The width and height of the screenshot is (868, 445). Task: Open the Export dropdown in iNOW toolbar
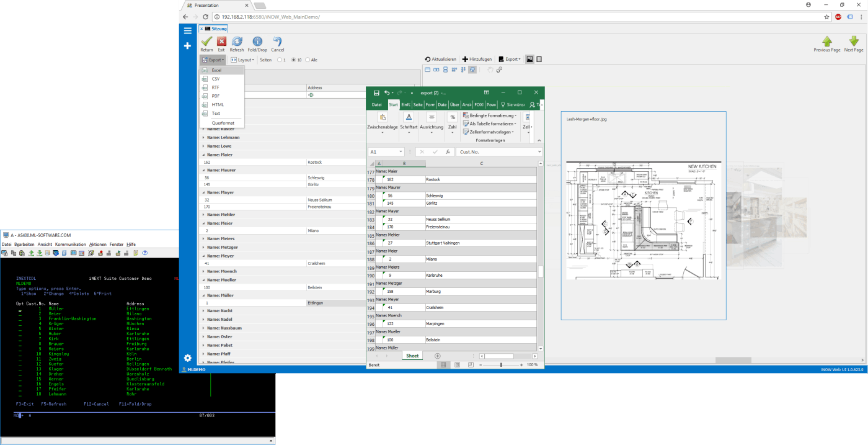coord(212,60)
